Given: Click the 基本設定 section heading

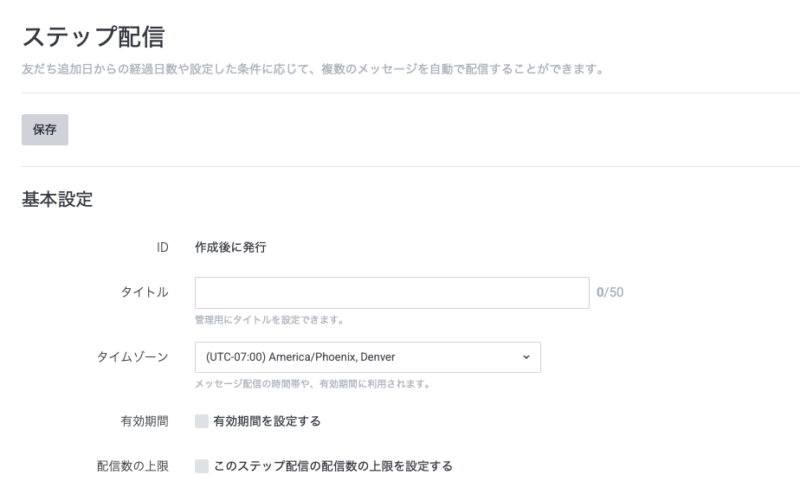Looking at the screenshot, I should tap(57, 199).
